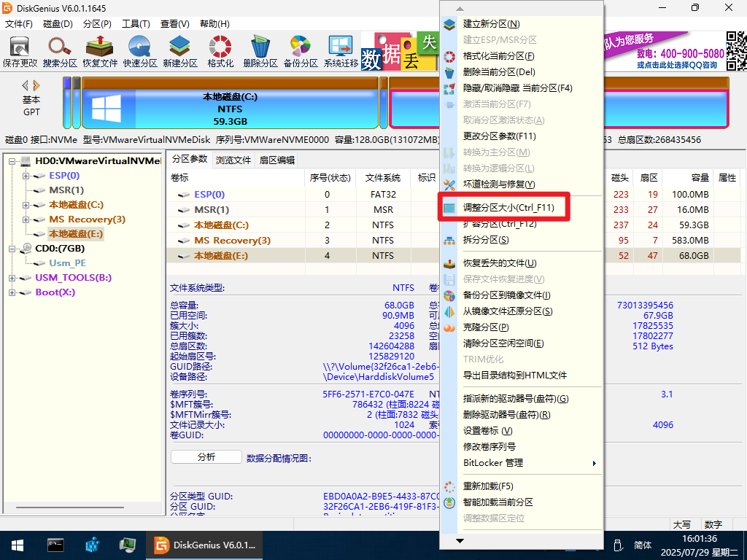Go to the next disk with right arrow
This screenshot has height=560, width=747.
point(36,86)
